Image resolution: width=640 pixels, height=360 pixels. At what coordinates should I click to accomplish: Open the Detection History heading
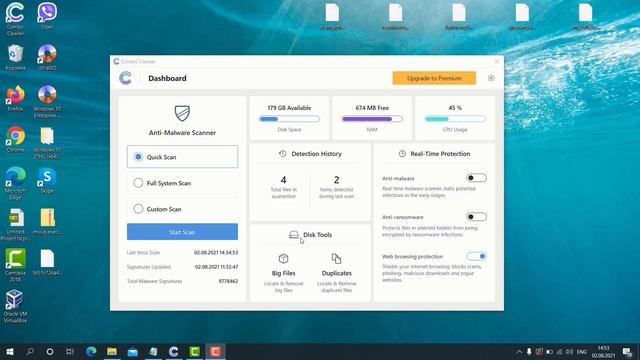316,154
